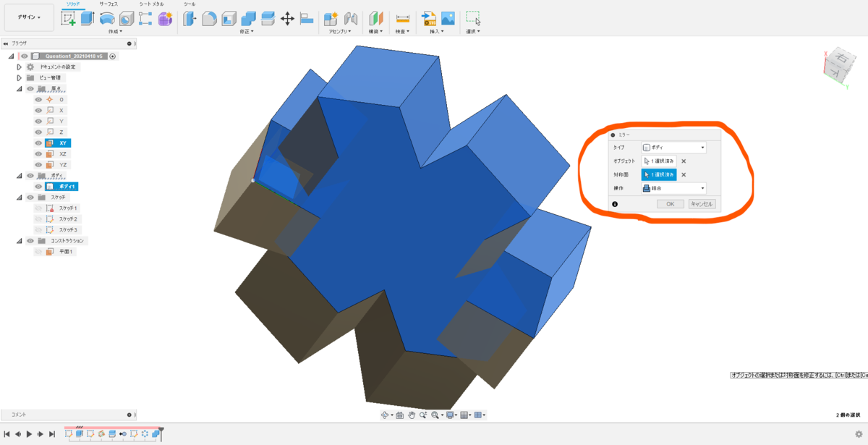868x445 pixels.
Task: Open the タイプ dropdown in Mirror dialog
Action: pyautogui.click(x=674, y=147)
